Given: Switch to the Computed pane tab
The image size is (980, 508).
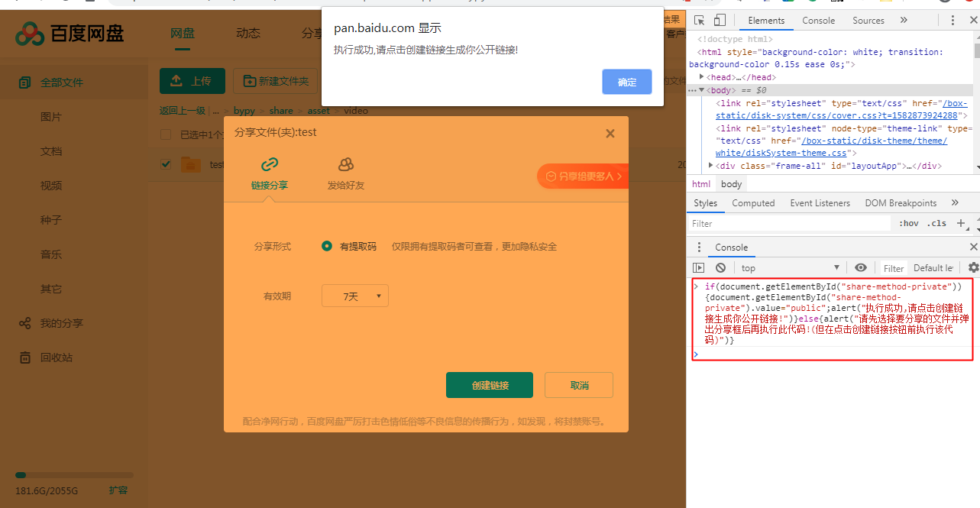Looking at the screenshot, I should point(753,203).
